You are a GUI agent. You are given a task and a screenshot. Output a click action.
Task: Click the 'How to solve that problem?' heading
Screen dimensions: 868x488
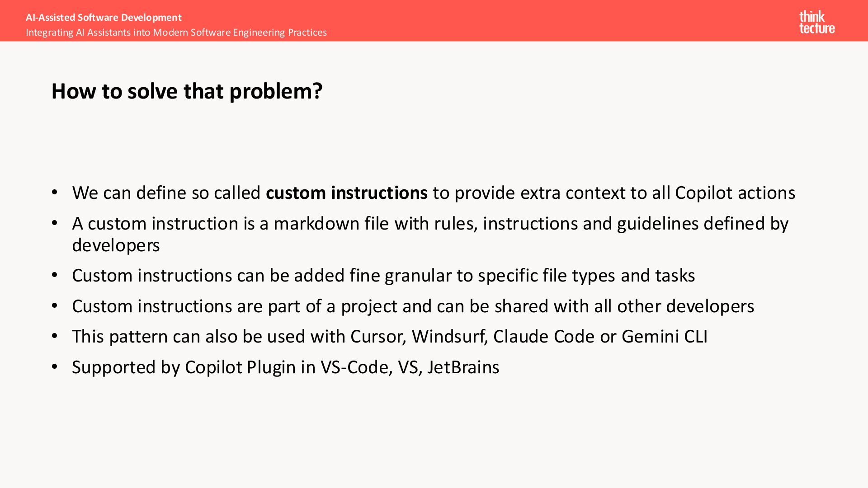187,91
